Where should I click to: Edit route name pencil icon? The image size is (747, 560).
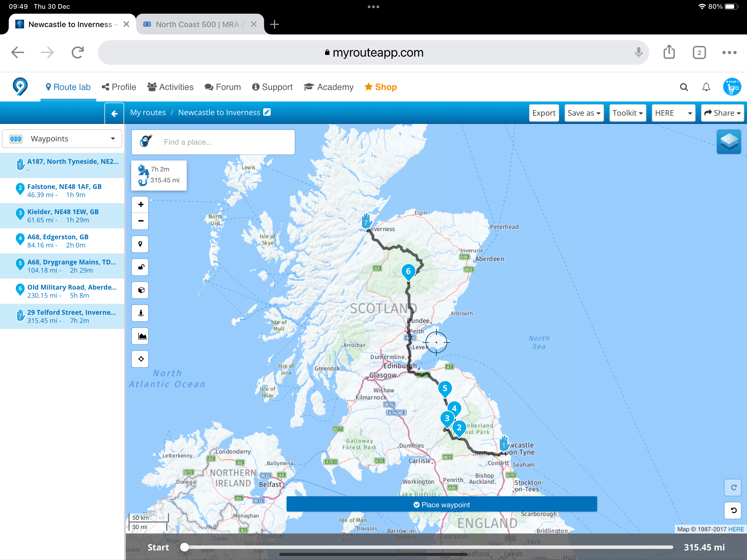point(267,112)
